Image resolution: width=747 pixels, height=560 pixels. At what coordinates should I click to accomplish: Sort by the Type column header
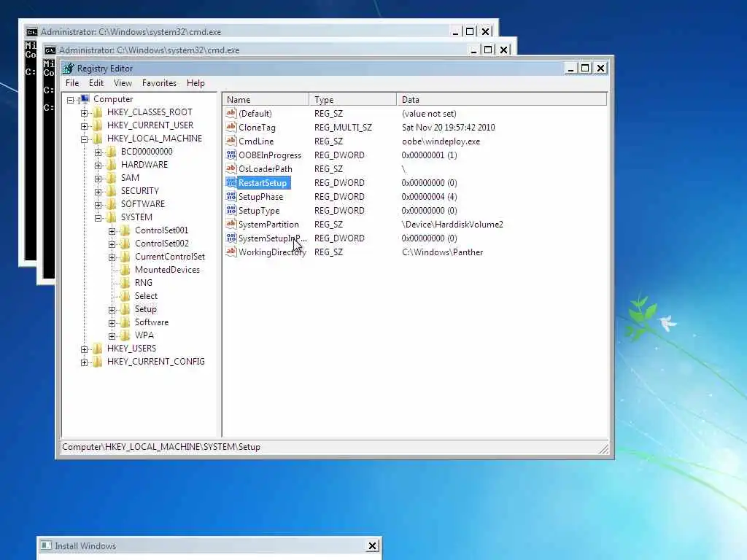[353, 99]
